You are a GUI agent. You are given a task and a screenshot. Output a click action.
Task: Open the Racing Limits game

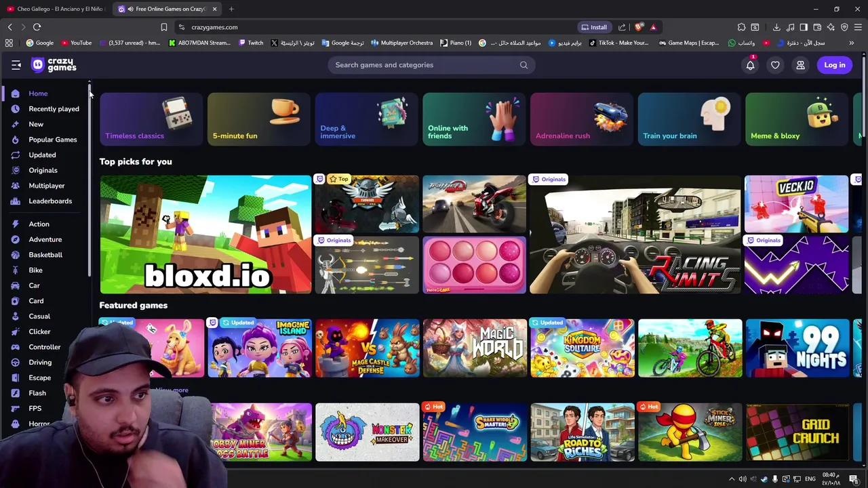[x=635, y=235]
